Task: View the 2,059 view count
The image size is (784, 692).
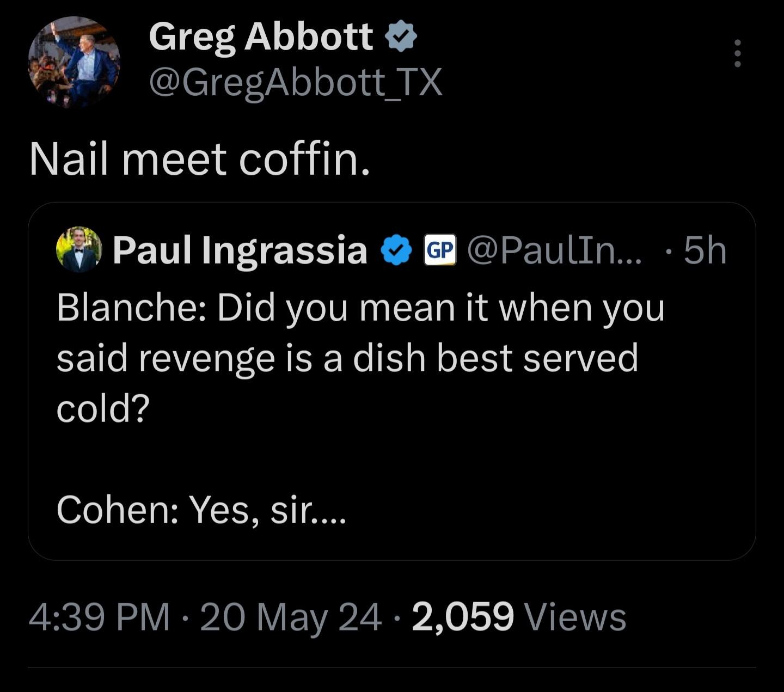Action: click(x=462, y=617)
